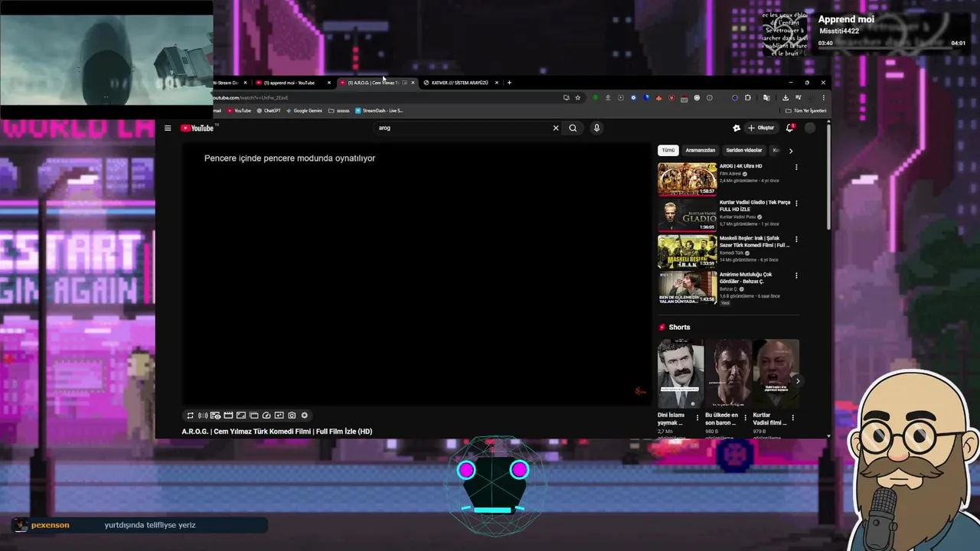The image size is (980, 551).
Task: Toggle cinema mode clapperboard icon
Action: (228, 416)
